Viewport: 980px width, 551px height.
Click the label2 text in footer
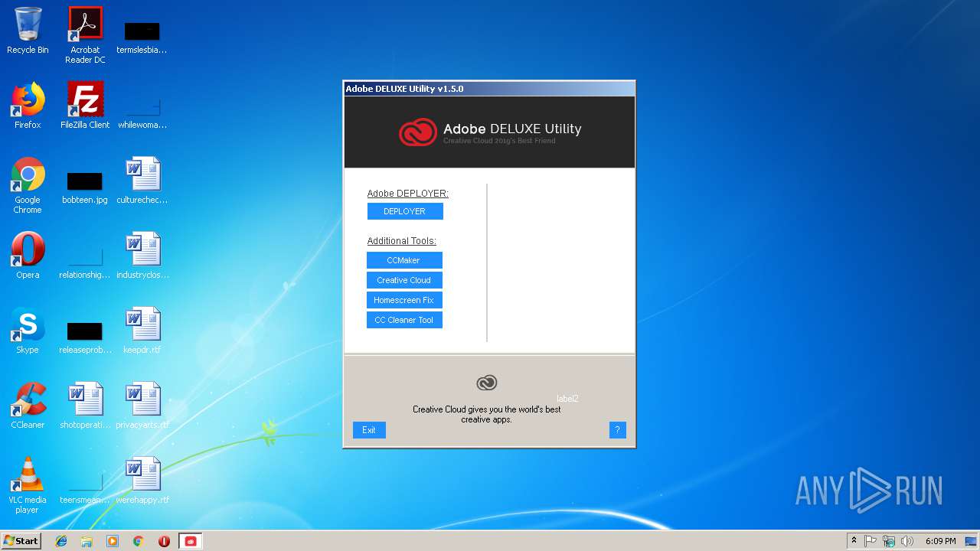coord(567,398)
